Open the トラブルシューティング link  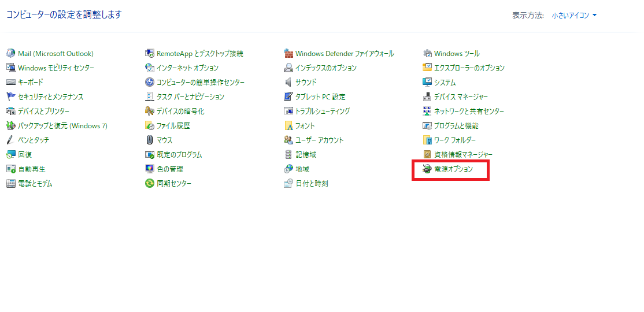(323, 112)
